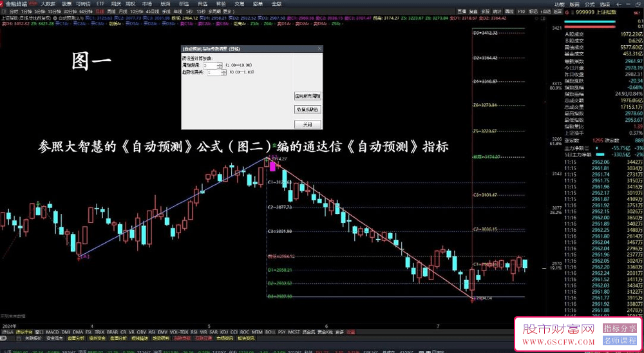Open the 期权 menu
Image resolution: width=644 pixels, height=353 pixels.
point(131,4)
